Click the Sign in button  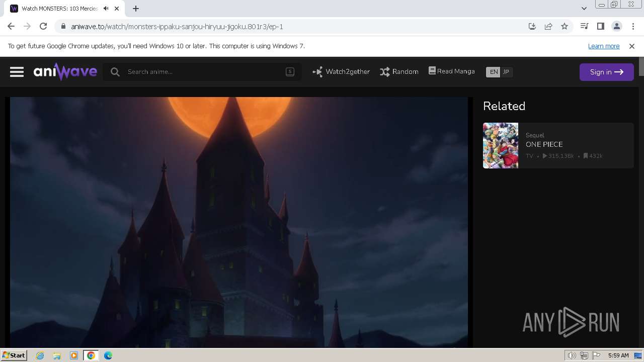606,72
